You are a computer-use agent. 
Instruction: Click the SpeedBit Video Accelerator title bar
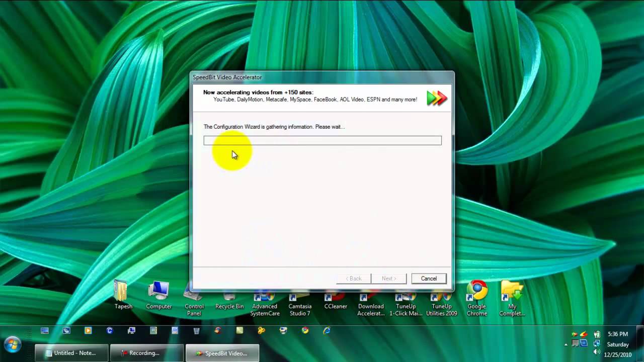point(322,77)
